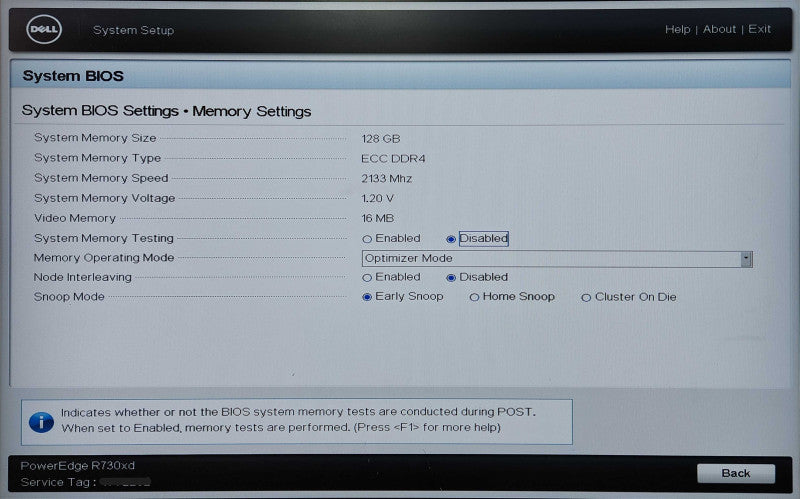Click the 2133 Mhz value
Image resolution: width=800 pixels, height=499 pixels.
tap(386, 179)
